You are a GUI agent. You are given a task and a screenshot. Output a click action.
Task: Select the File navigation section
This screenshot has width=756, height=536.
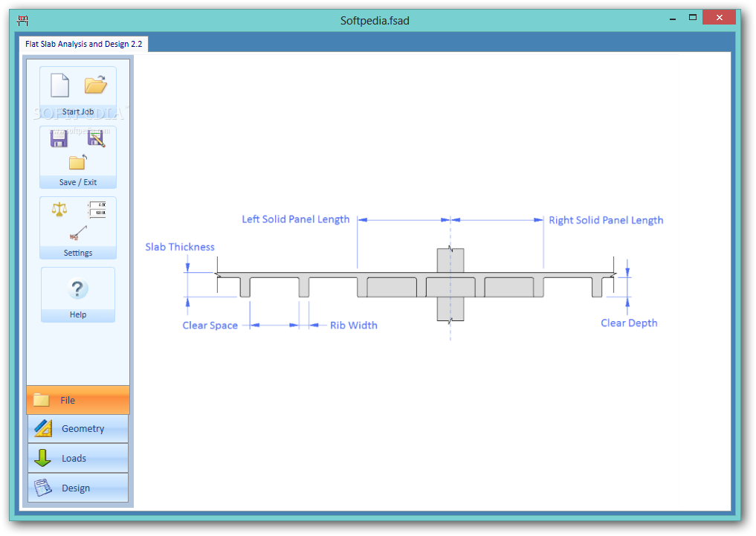click(78, 400)
